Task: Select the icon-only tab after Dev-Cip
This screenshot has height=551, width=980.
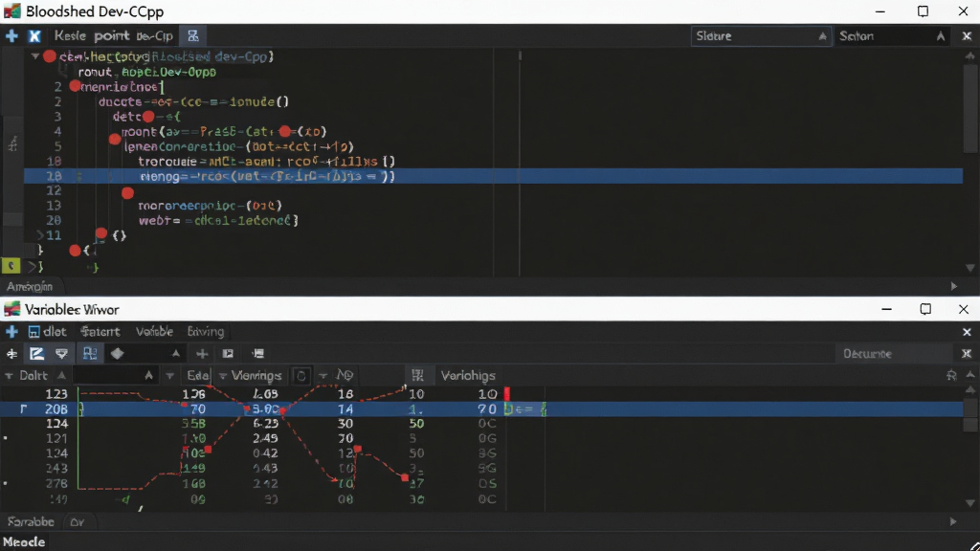Action: [193, 36]
